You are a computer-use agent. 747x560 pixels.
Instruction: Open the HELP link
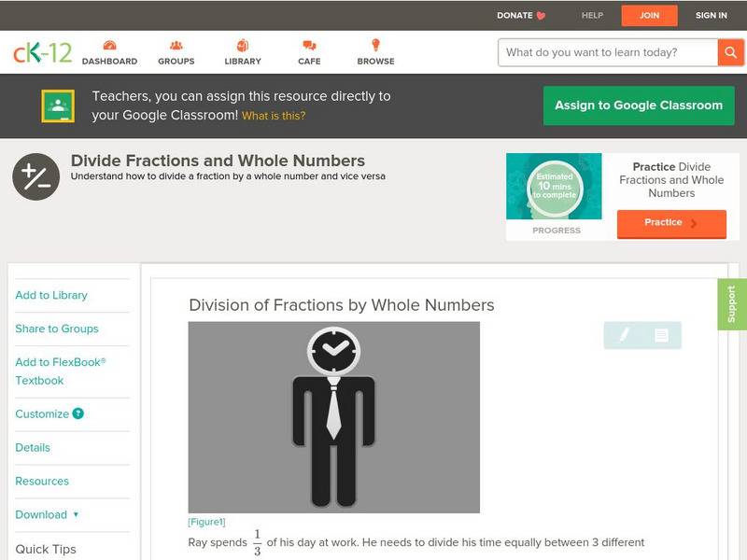point(592,15)
